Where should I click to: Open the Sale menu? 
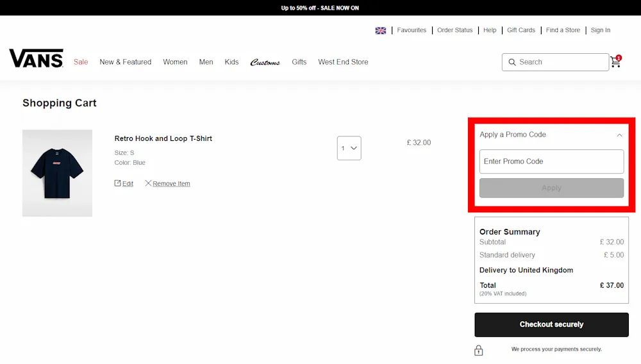coord(81,62)
